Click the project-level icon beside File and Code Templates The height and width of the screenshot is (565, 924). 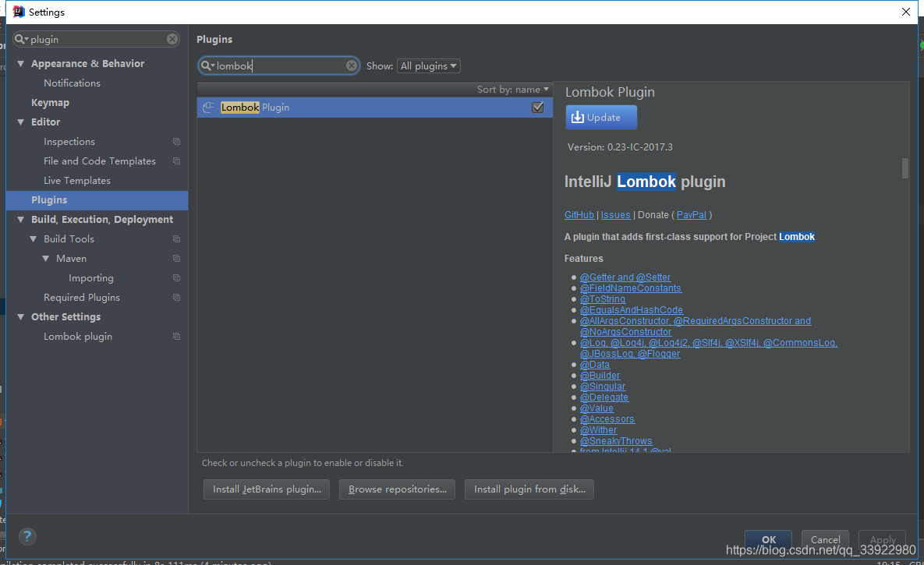(x=176, y=161)
